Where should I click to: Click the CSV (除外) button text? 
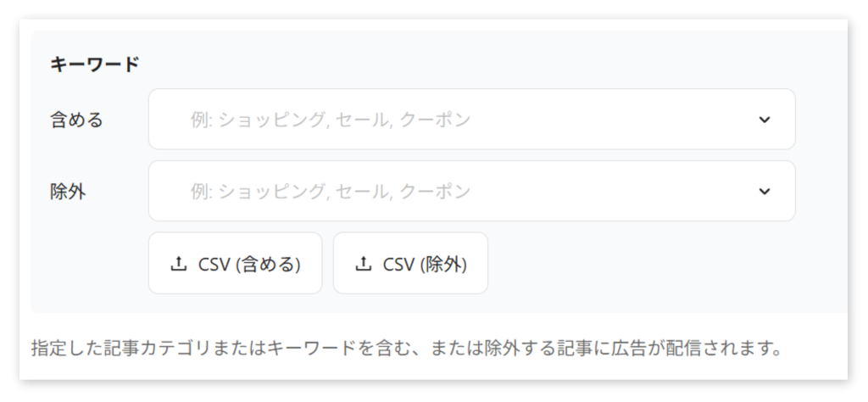click(x=425, y=265)
